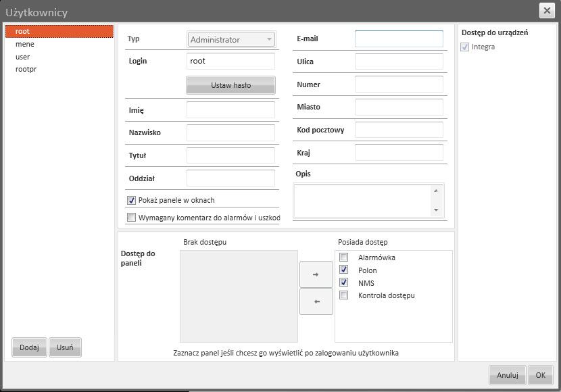Click the Numer input field
This screenshot has height=392, width=561.
pyautogui.click(x=399, y=84)
